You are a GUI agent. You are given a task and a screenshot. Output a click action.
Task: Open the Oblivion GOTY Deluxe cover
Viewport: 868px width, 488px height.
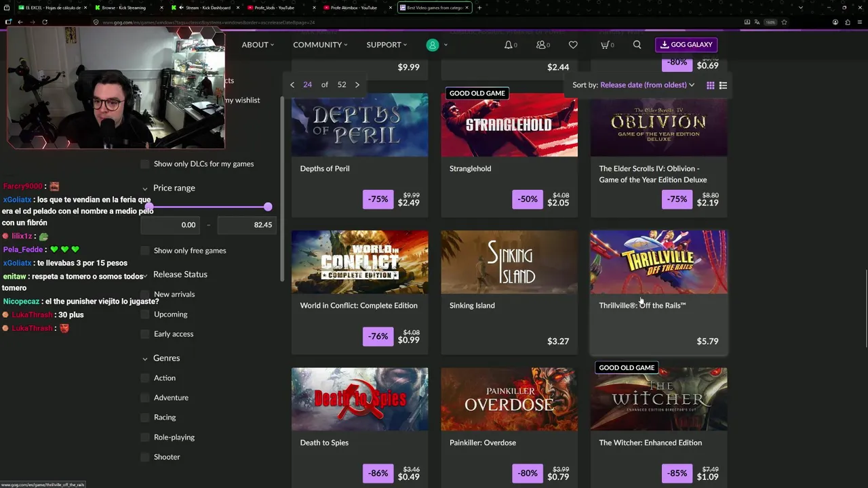[x=658, y=125]
